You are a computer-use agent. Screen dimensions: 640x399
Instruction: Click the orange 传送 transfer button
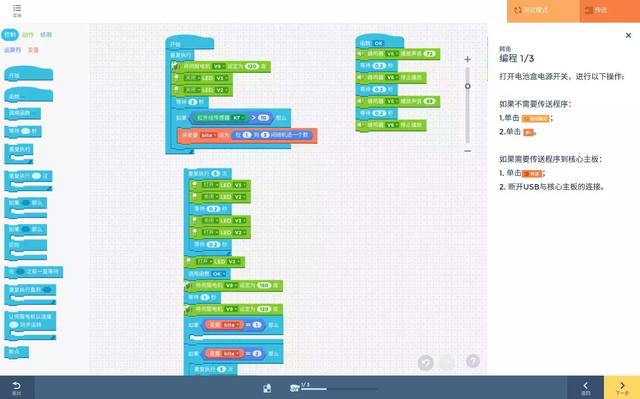(x=610, y=11)
